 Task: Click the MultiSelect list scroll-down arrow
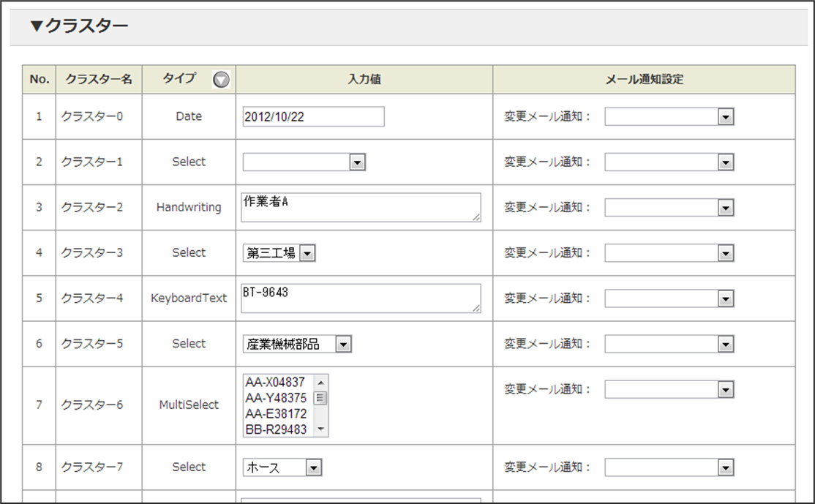[320, 430]
